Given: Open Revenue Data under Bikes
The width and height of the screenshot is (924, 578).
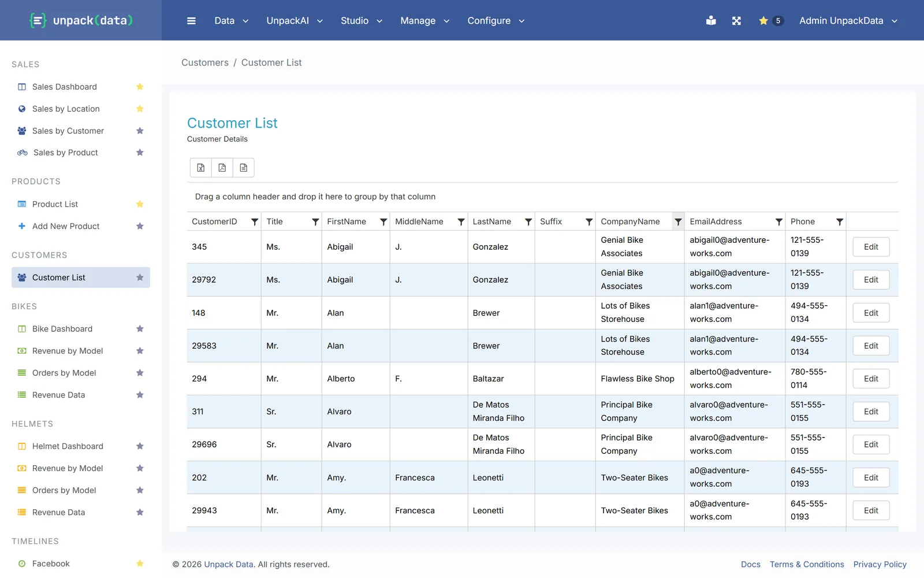Looking at the screenshot, I should pos(58,395).
